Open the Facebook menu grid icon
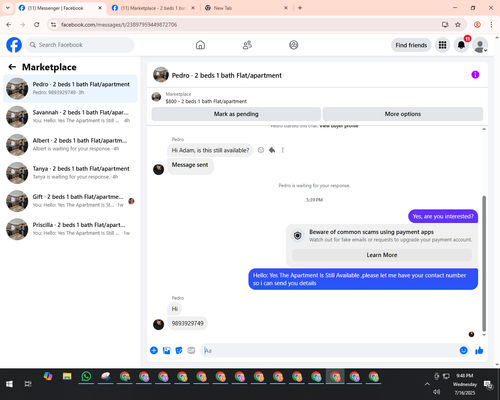This screenshot has height=400, width=500. (x=442, y=45)
